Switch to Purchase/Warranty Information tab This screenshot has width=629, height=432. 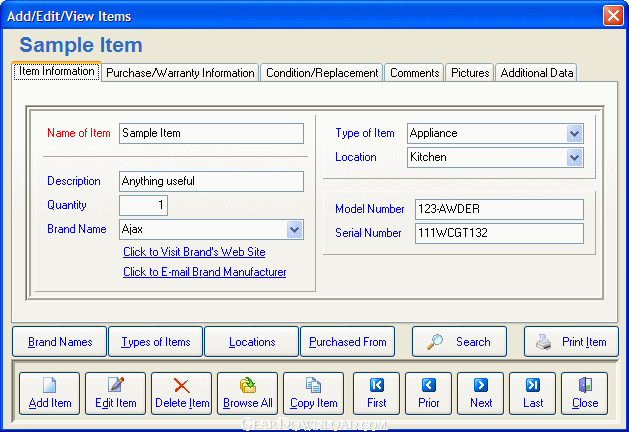[180, 73]
